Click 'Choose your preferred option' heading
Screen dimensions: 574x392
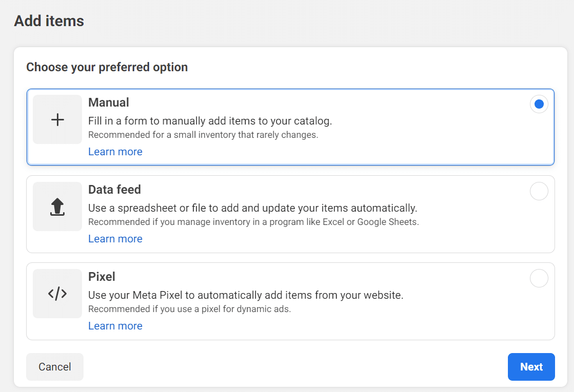coord(107,67)
